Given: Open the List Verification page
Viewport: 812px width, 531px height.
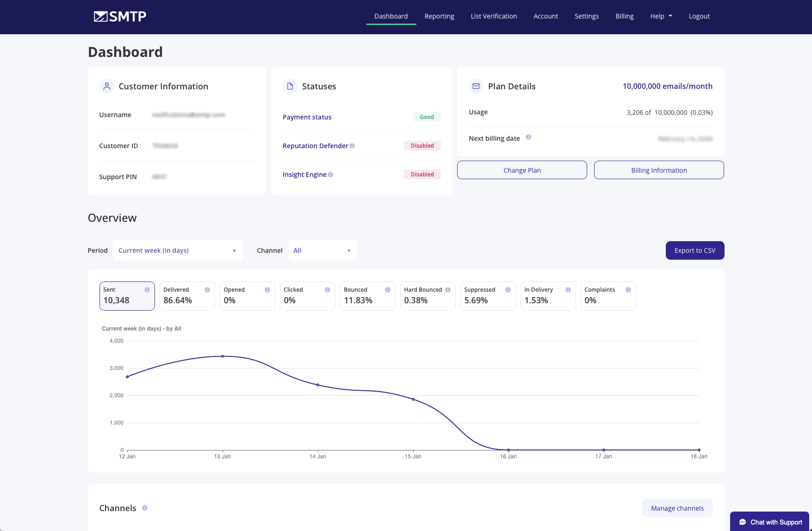Looking at the screenshot, I should [494, 16].
